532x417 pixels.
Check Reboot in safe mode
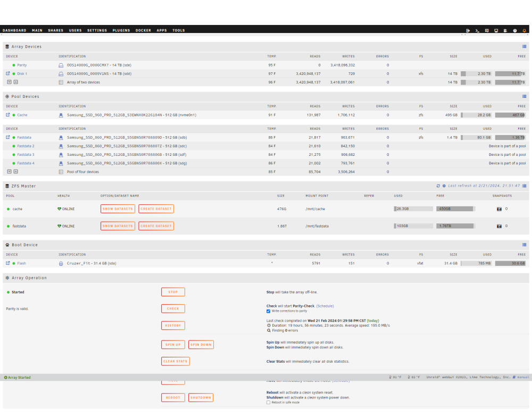tap(268, 403)
